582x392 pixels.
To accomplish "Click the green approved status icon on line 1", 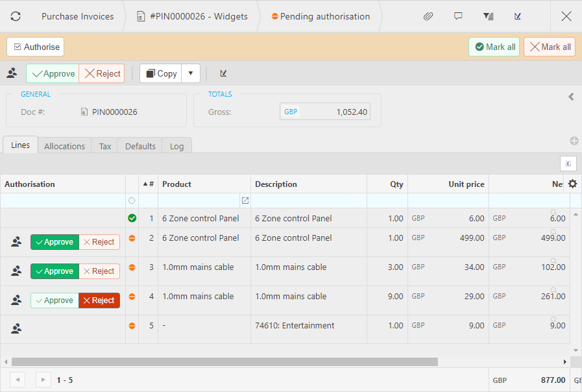I will point(132,218).
